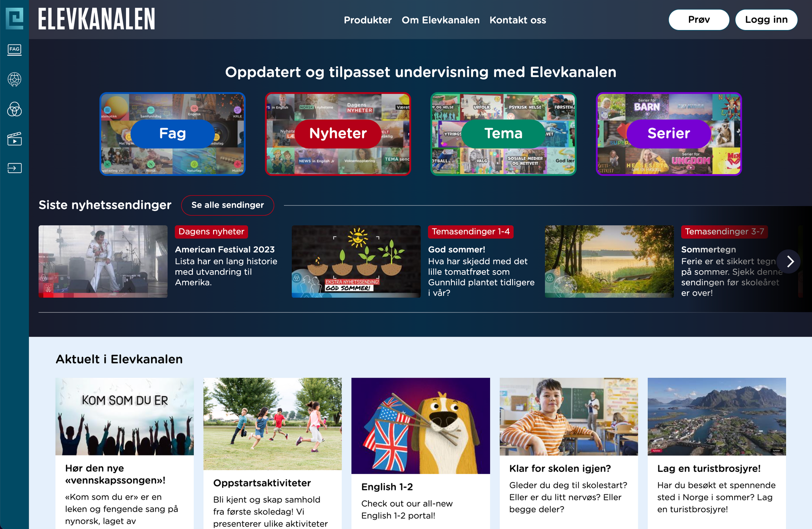Open the Kontakt oss menu item
The image size is (812, 529).
(x=518, y=20)
